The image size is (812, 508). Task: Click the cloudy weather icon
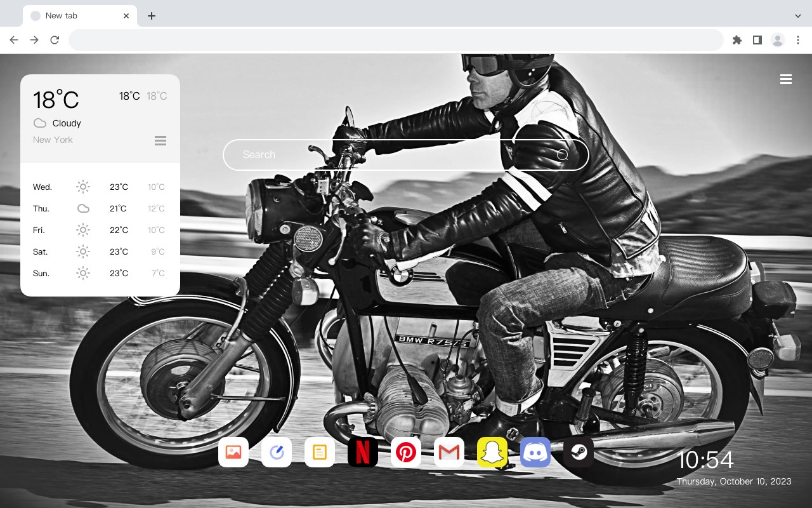40,123
